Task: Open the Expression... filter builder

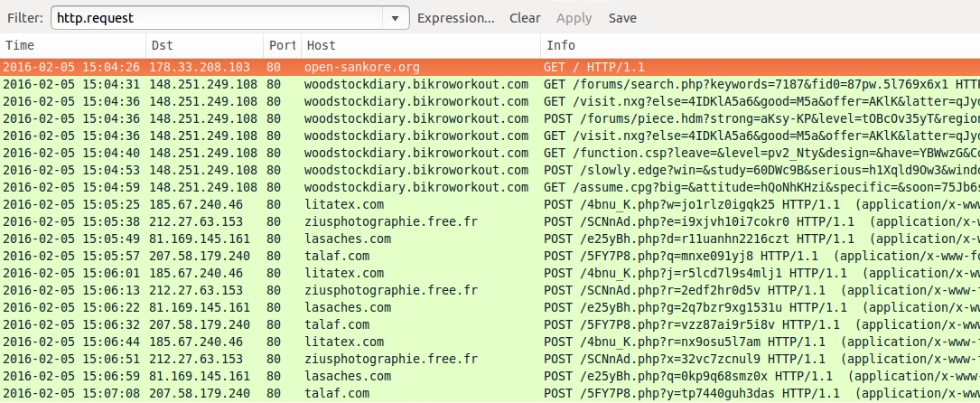Action: (x=455, y=18)
